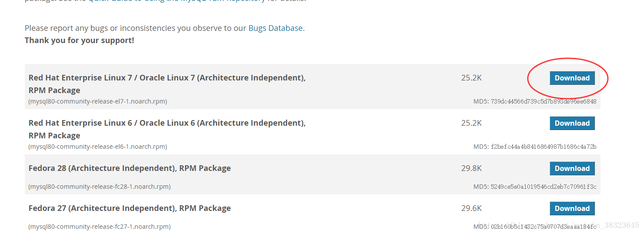Open the Bugs Database link
The height and width of the screenshot is (234, 644).
275,28
